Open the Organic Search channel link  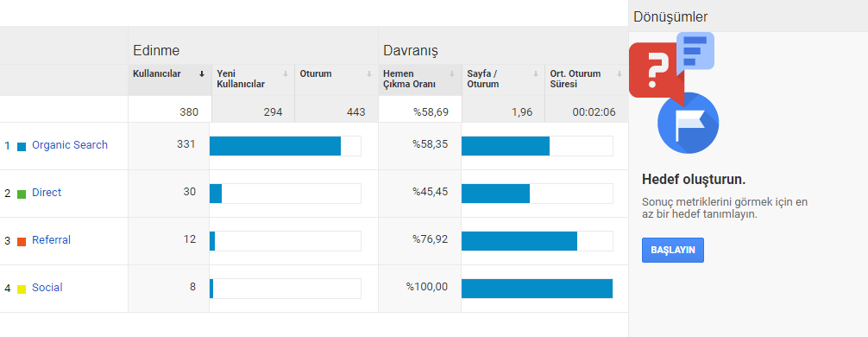[x=70, y=145]
